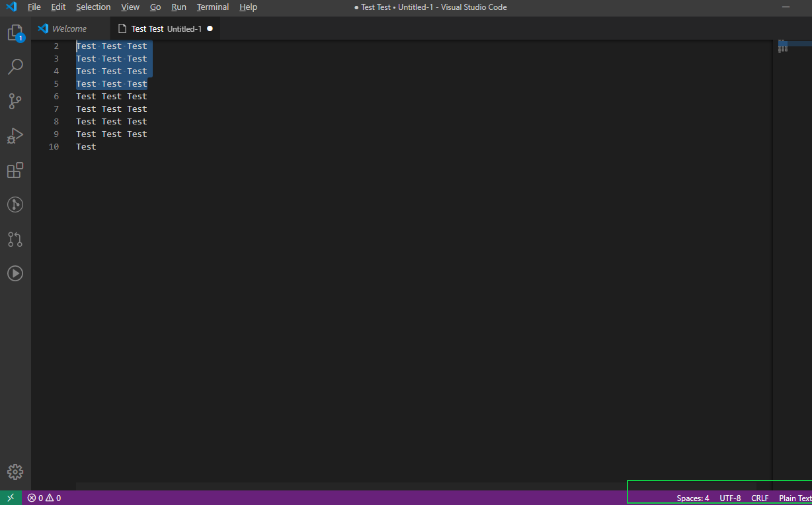Open the Terminal menu
812x505 pixels.
pos(212,7)
